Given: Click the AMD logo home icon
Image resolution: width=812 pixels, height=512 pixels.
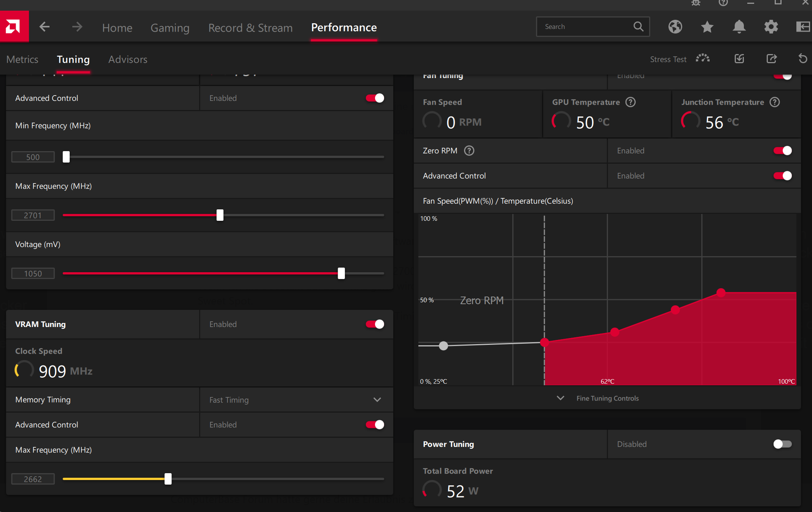Looking at the screenshot, I should (x=14, y=27).
